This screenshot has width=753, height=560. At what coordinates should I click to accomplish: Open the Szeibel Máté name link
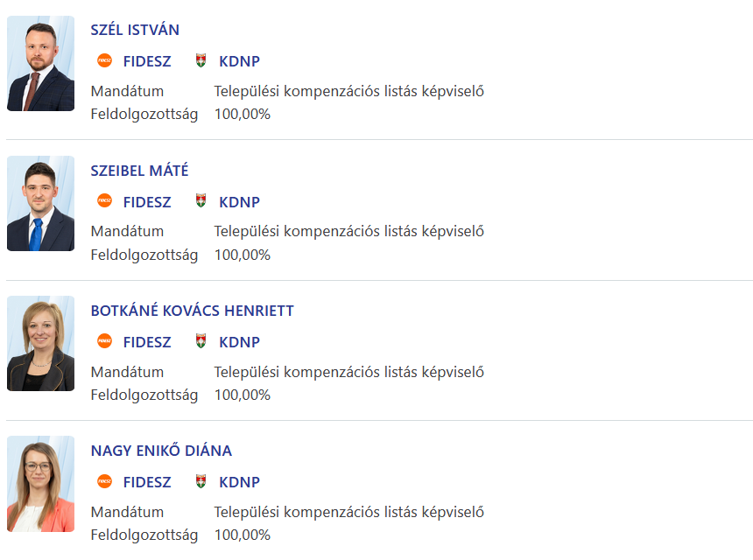(139, 171)
